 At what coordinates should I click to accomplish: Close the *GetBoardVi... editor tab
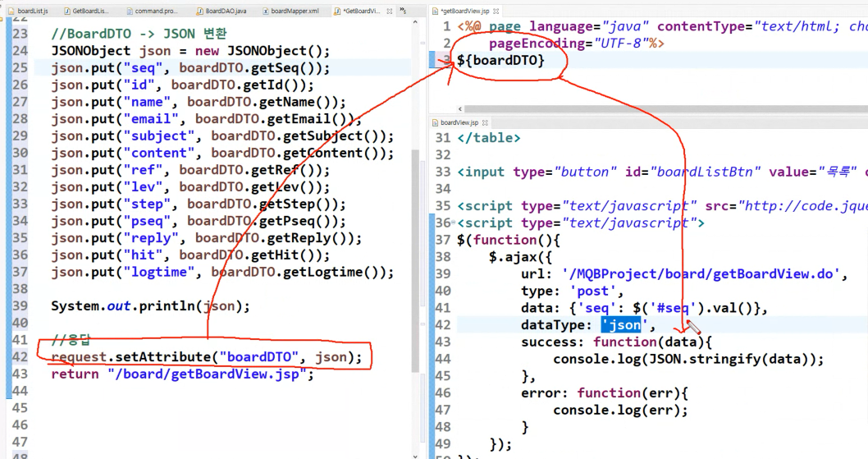click(x=389, y=11)
